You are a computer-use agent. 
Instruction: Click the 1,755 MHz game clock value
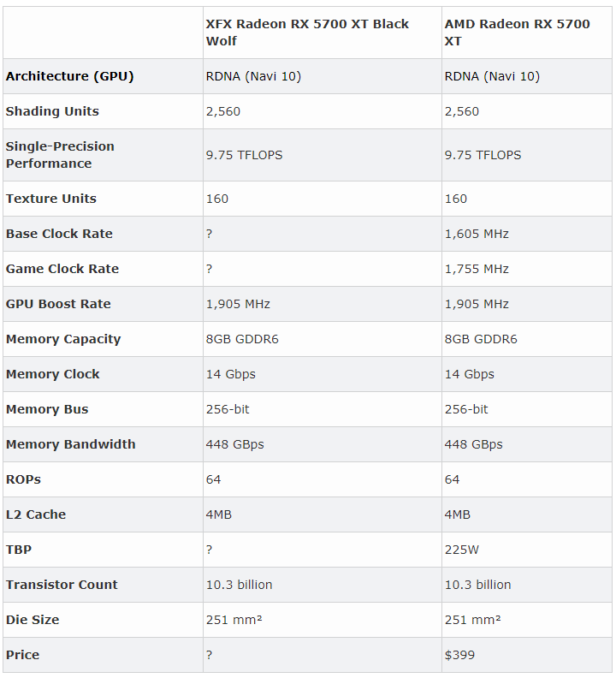click(477, 269)
